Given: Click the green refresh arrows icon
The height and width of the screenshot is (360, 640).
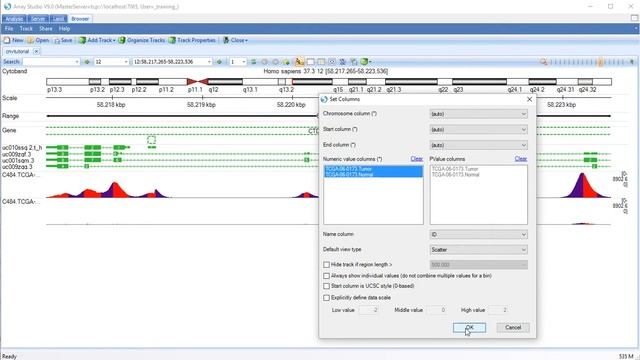Looking at the screenshot, I should pyautogui.click(x=253, y=62).
